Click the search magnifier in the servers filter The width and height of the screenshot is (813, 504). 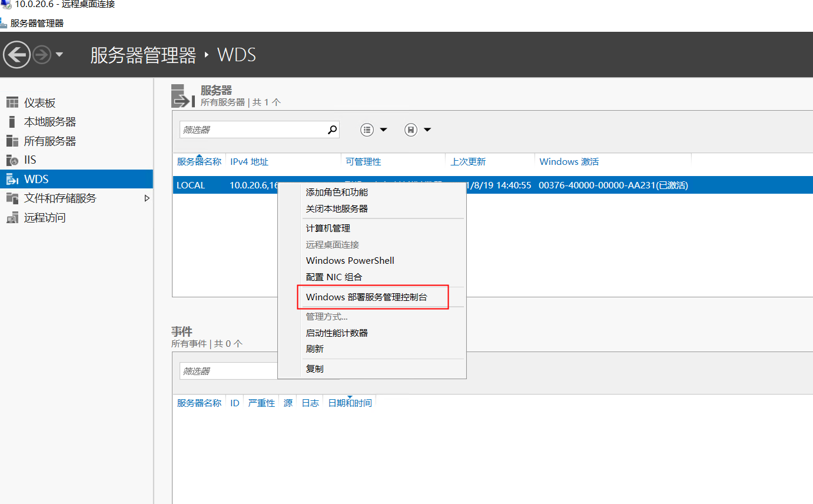point(333,130)
